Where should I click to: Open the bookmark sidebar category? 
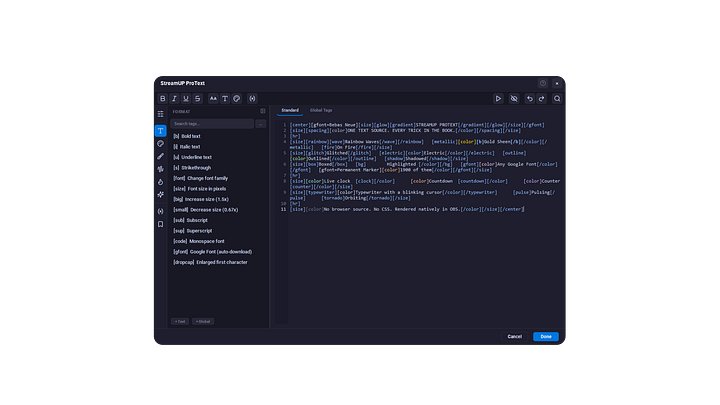click(x=160, y=224)
